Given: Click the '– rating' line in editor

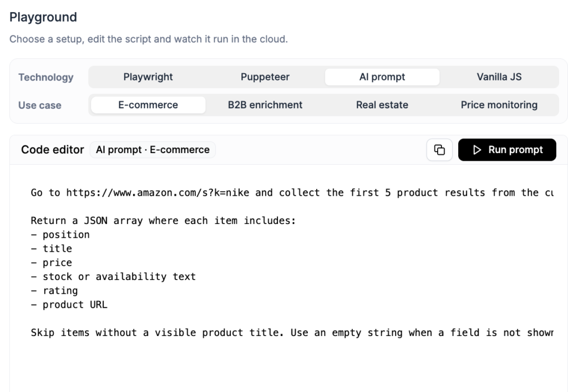Looking at the screenshot, I should point(54,291).
